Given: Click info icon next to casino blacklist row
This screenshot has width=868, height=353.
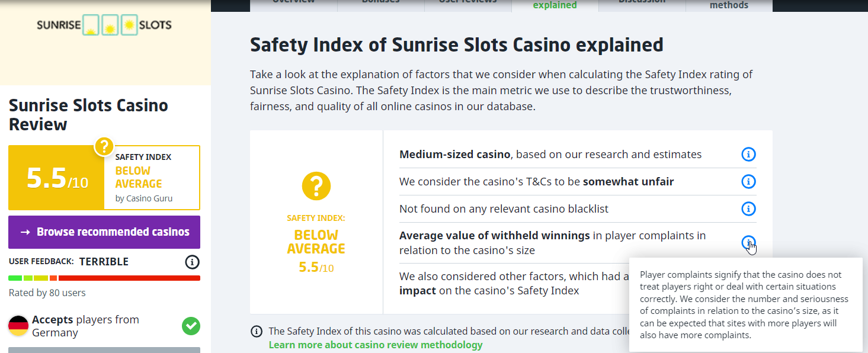Looking at the screenshot, I should [x=748, y=208].
